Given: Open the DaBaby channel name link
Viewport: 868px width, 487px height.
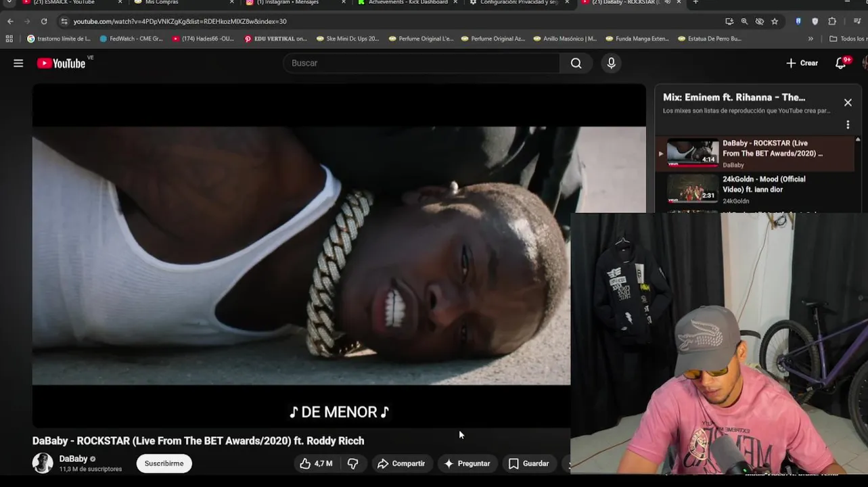Looking at the screenshot, I should click(x=73, y=459).
